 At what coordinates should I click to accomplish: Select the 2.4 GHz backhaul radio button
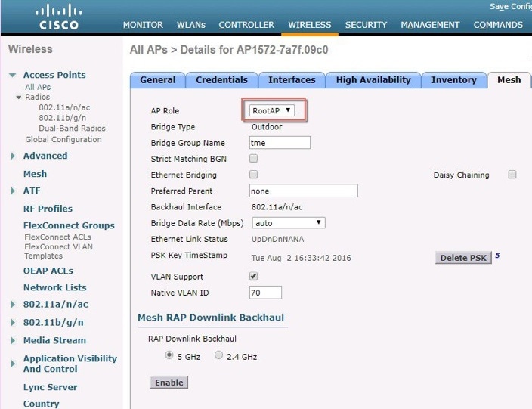point(219,355)
